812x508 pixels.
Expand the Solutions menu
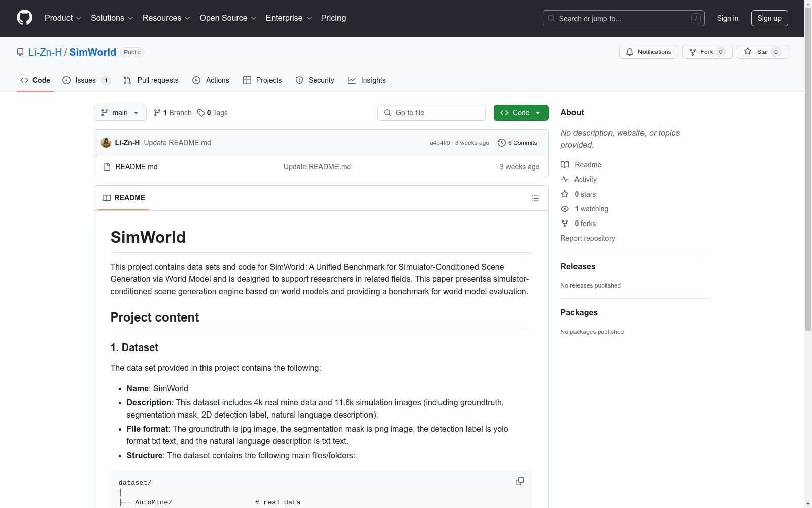point(112,18)
